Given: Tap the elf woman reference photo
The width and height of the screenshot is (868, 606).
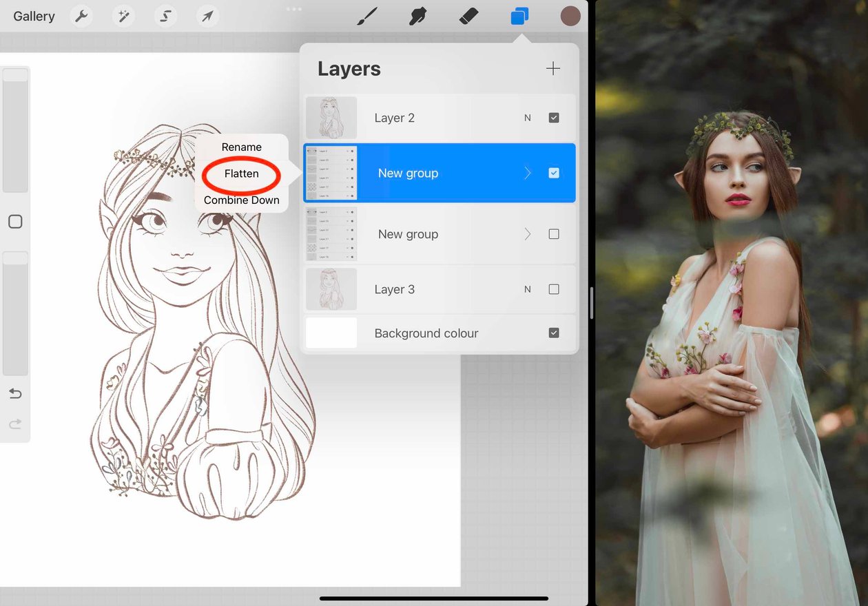Looking at the screenshot, I should (732, 303).
